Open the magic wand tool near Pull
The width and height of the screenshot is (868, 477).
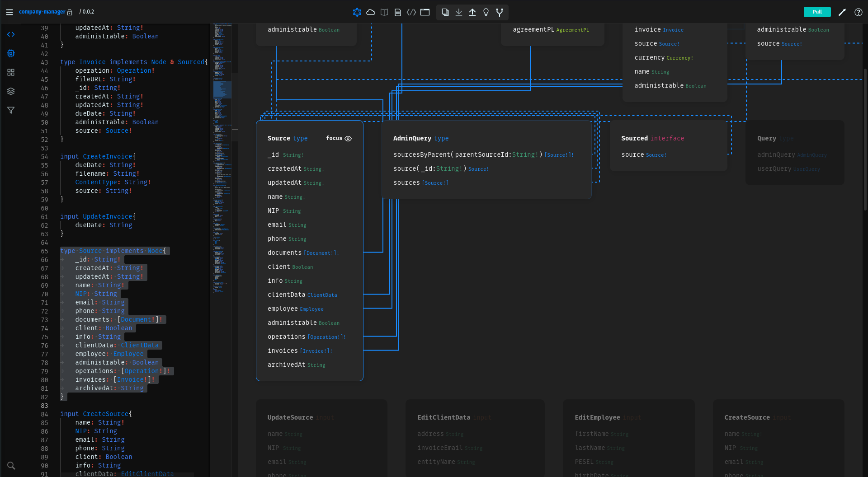(842, 12)
